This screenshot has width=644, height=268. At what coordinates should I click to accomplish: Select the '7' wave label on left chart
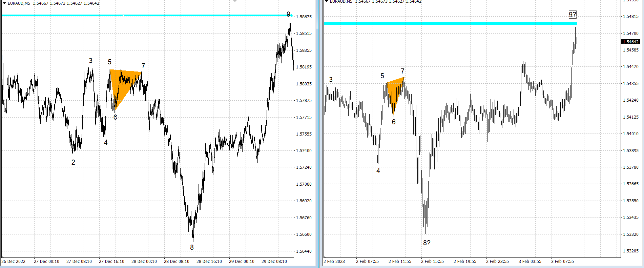point(143,66)
